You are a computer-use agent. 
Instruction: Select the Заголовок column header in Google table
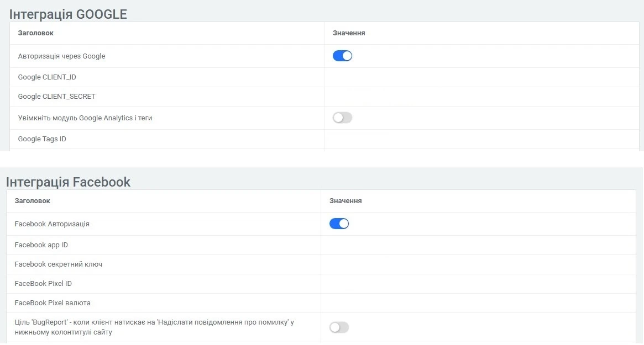pyautogui.click(x=36, y=33)
